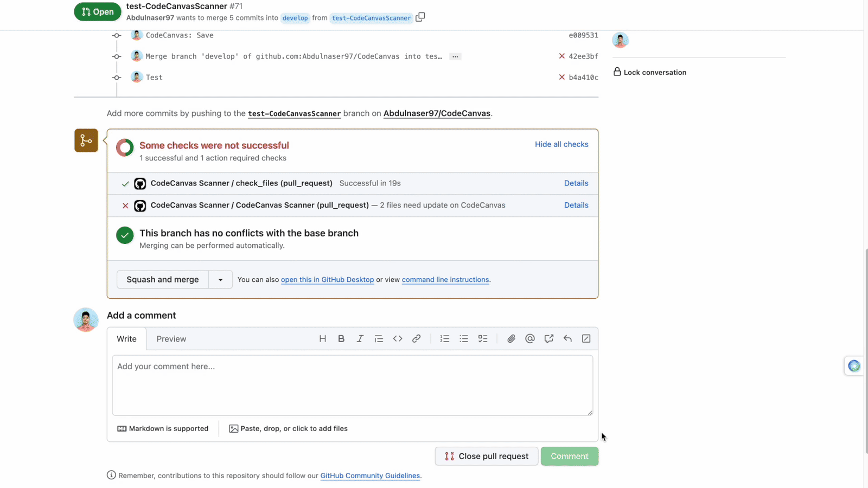868x488 pixels.
Task: Select the Write tab
Action: coord(126,338)
